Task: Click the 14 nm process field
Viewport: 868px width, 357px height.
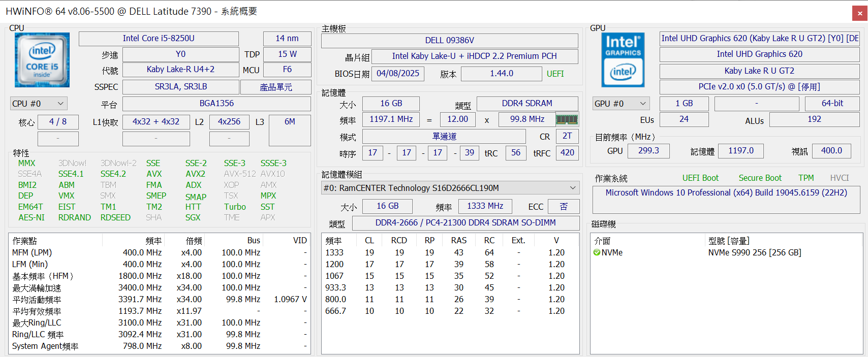Action: [x=287, y=39]
